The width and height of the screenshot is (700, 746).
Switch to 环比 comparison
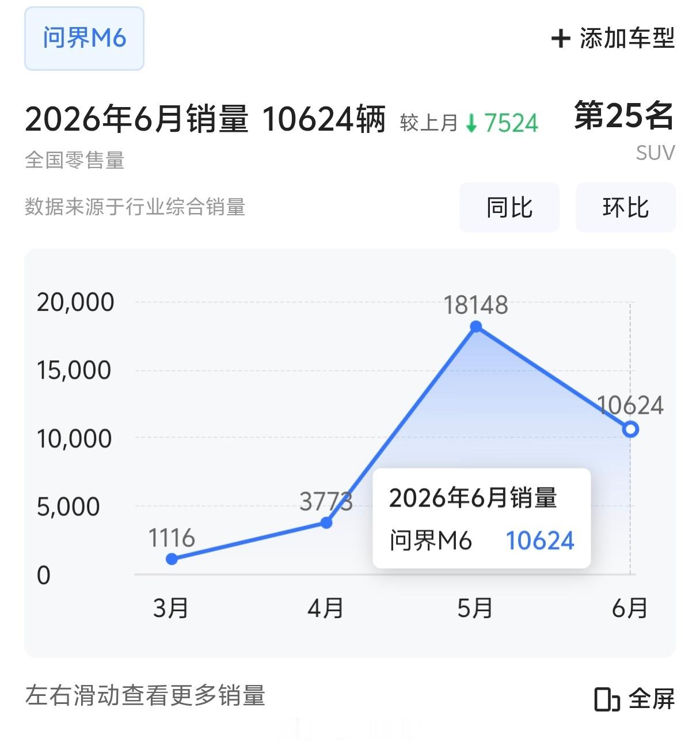(x=626, y=207)
